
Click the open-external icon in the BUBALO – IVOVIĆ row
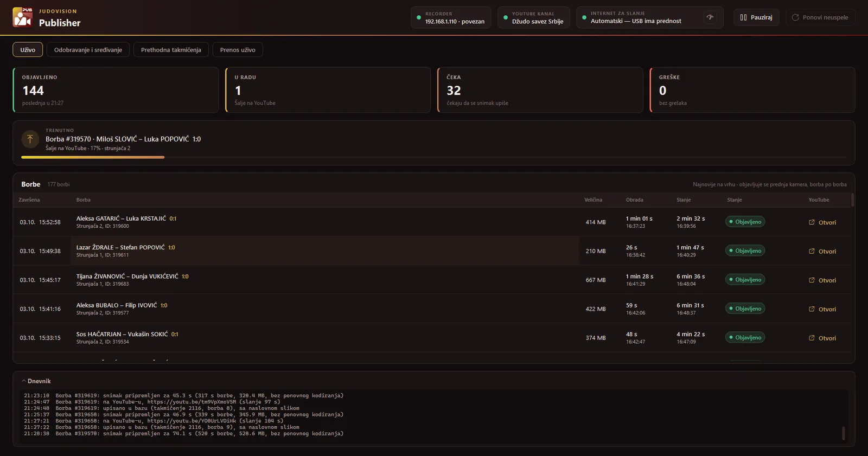point(812,309)
